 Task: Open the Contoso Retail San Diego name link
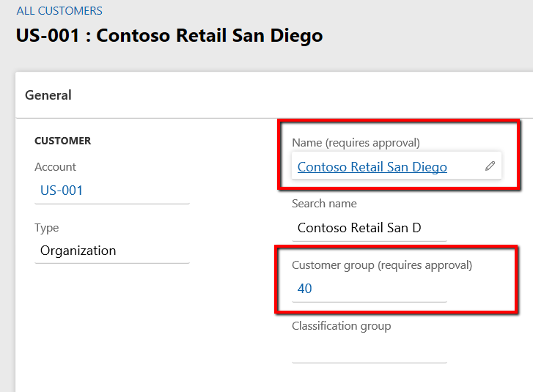(x=372, y=167)
